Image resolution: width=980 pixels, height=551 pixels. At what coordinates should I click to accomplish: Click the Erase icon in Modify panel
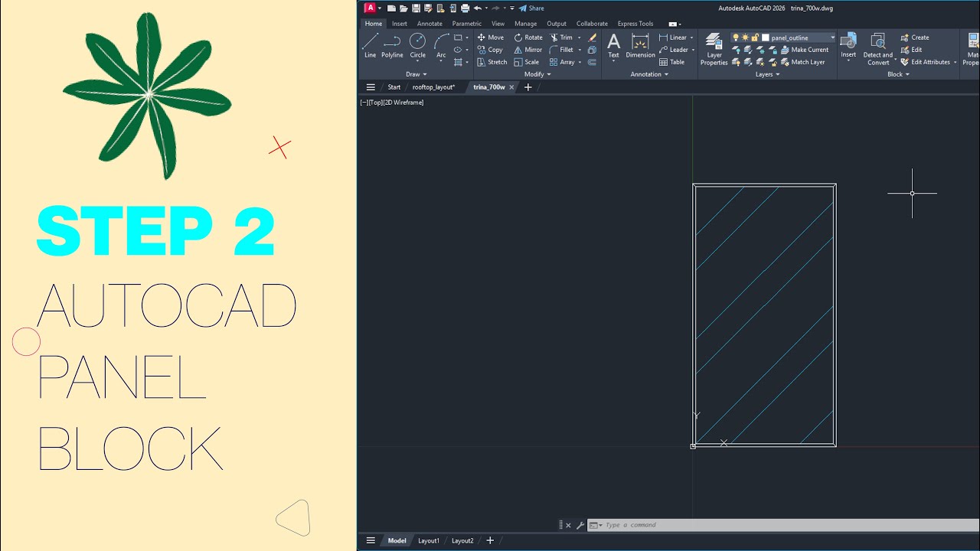pyautogui.click(x=593, y=37)
